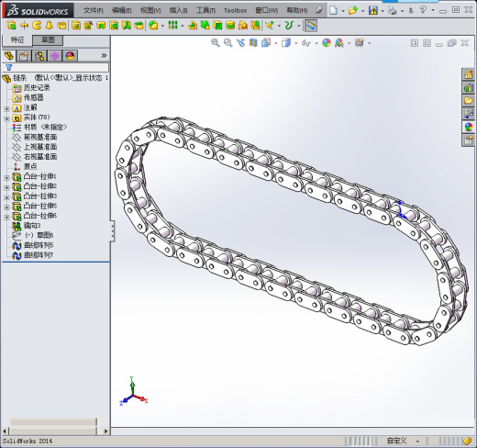Open the 文件(F) menu
This screenshot has width=477, height=448.
point(94,10)
